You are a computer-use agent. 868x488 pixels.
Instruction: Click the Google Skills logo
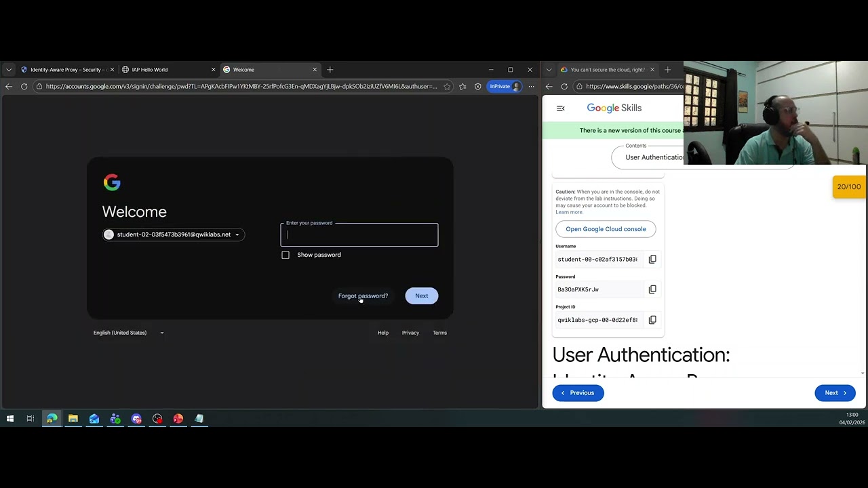614,108
